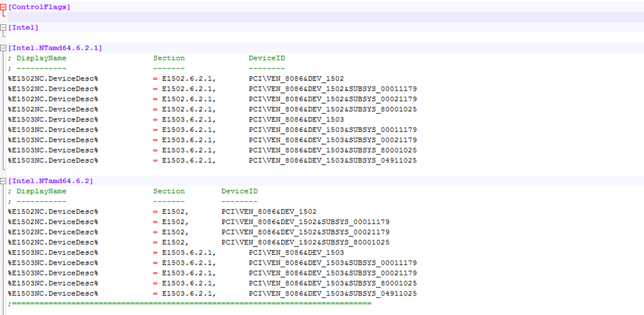Collapse the [Intel.NTamd64.6.2] section fold marker
Image resolution: width=644 pixels, height=315 pixels.
tap(3, 181)
